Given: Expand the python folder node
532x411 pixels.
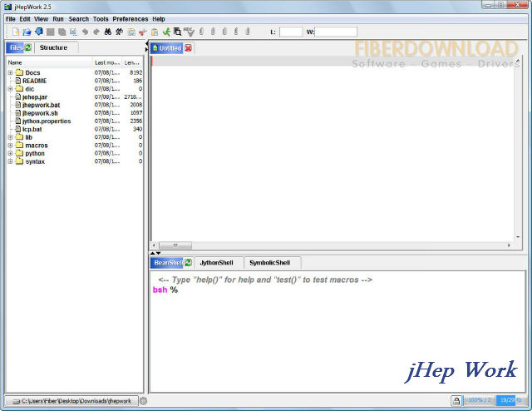Looking at the screenshot, I should coord(10,154).
